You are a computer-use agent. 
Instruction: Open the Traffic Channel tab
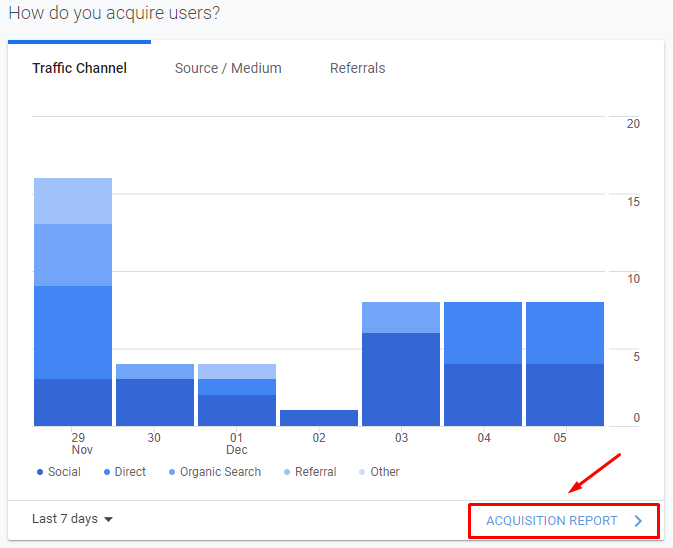click(x=79, y=68)
